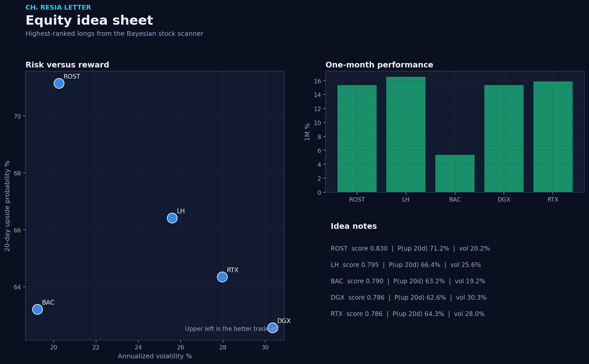Click the ROST x-axis label under bar chart
The height and width of the screenshot is (364, 589).
(x=357, y=200)
